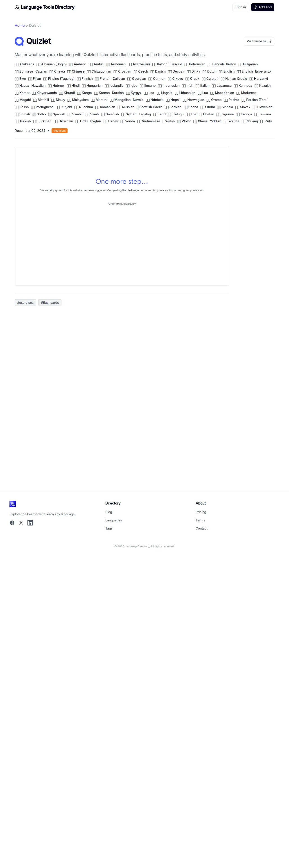The width and height of the screenshot is (289, 868).
Task: Go to Home breadcrumb link
Action: (20, 26)
